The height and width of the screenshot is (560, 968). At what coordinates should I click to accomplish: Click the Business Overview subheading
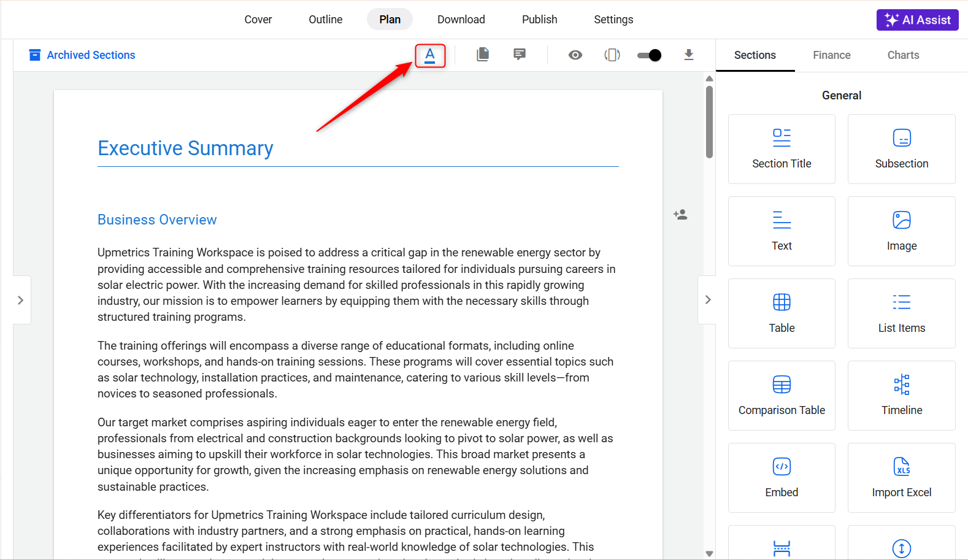[157, 220]
